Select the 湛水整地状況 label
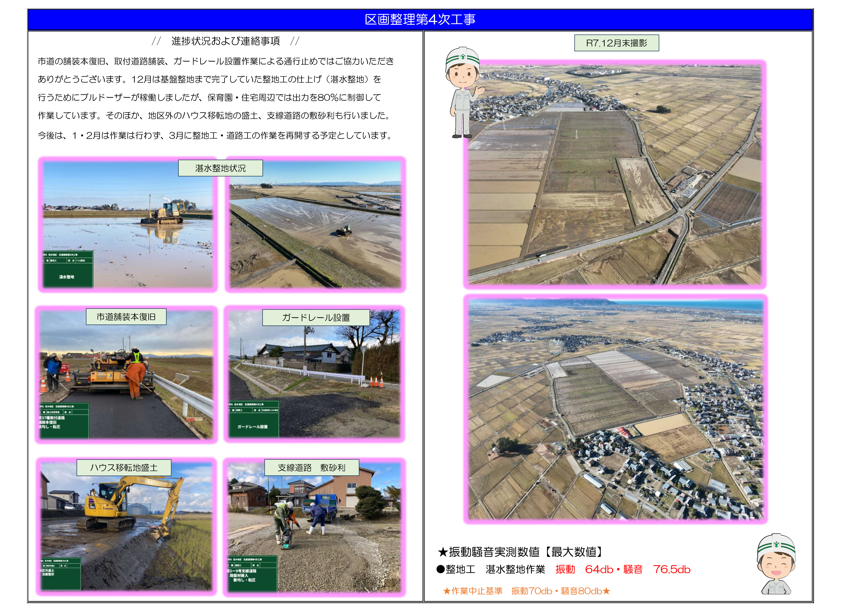Screen dimensions: 868x614 tap(220, 168)
